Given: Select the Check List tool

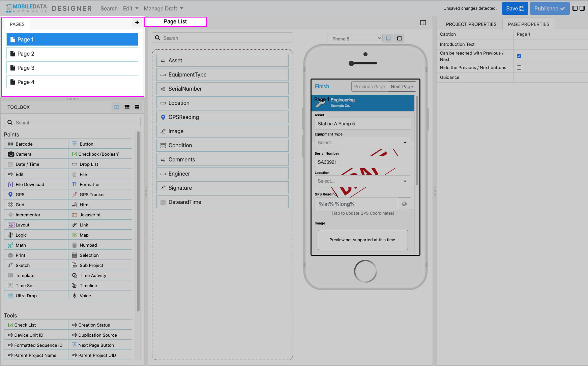Looking at the screenshot, I should 36,325.
